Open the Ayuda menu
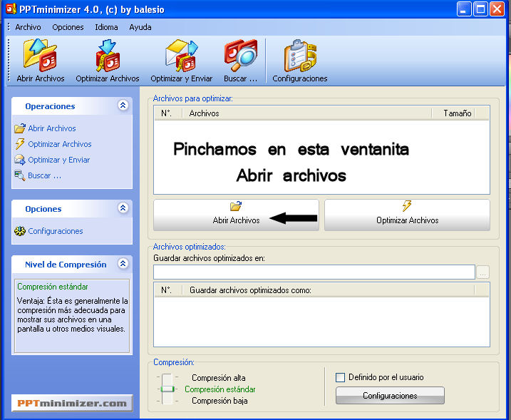Screen dimensions: 511x420 click(x=140, y=27)
